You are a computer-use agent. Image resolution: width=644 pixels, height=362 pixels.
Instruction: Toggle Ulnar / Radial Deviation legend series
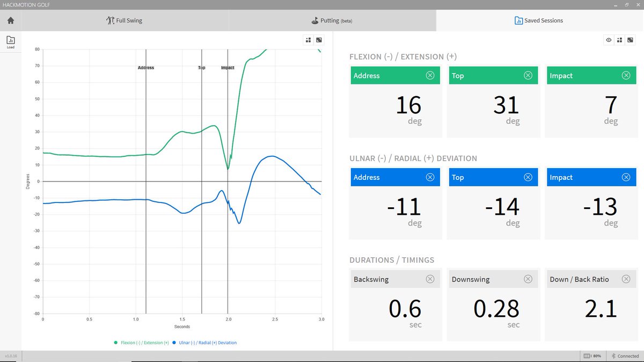[204, 343]
